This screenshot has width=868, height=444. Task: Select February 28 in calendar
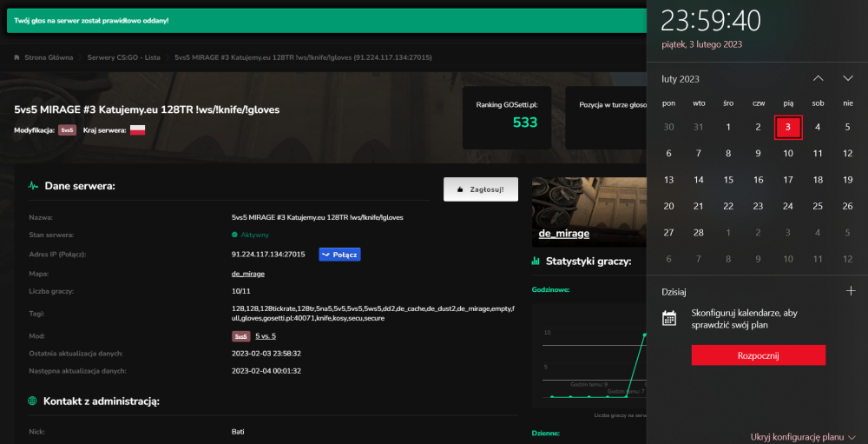coord(699,232)
